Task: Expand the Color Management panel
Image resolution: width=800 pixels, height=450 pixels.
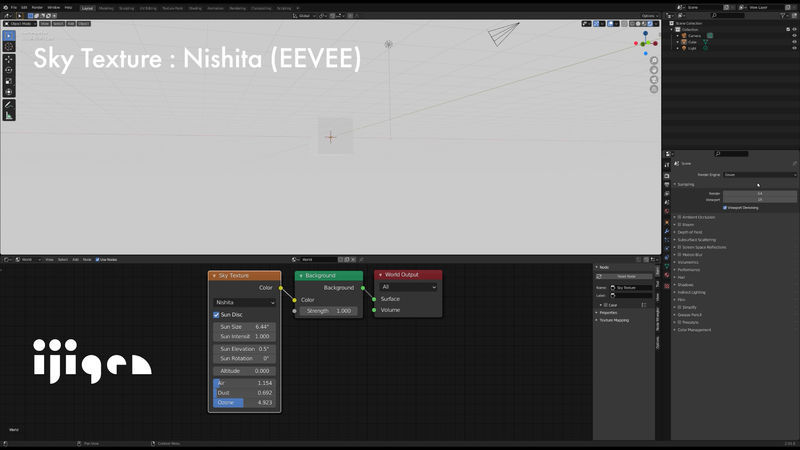Action: (694, 330)
